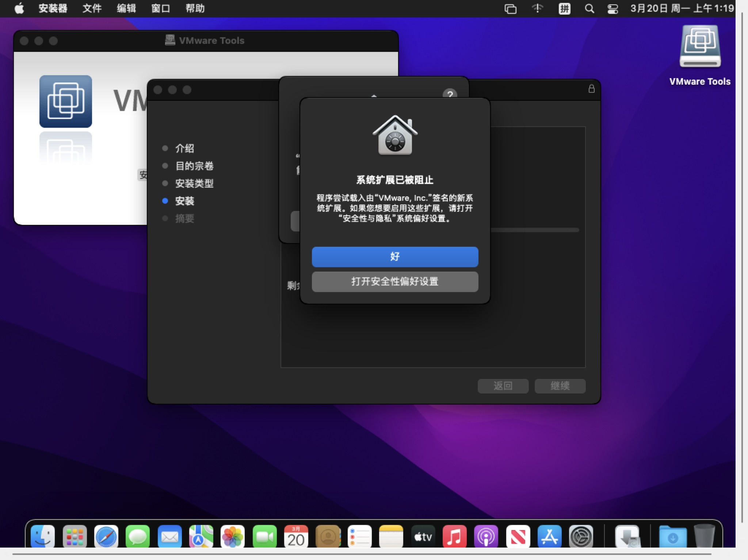Viewport: 748px width, 560px height.
Task: Click the lock icon in installer titlebar
Action: pyautogui.click(x=591, y=89)
